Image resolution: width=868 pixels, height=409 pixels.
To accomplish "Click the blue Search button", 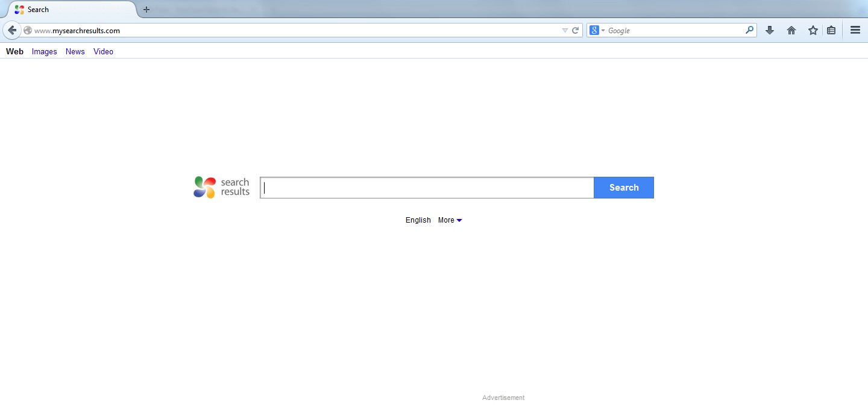I will click(624, 188).
